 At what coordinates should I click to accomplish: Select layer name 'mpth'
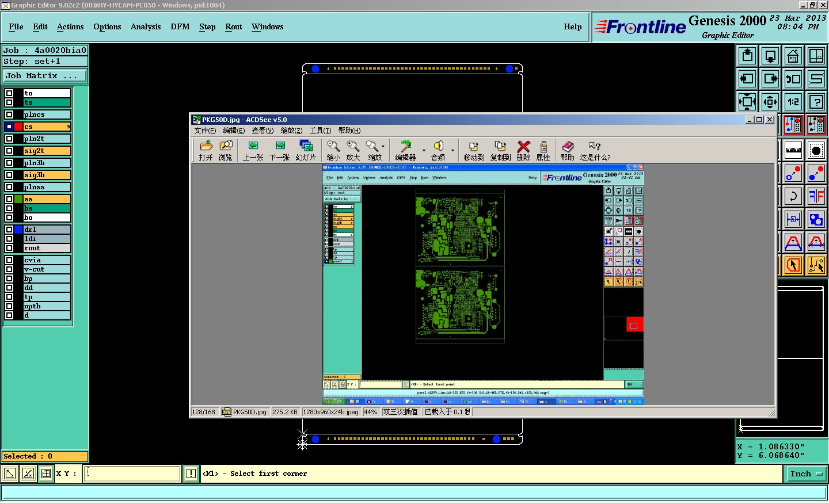click(x=47, y=306)
